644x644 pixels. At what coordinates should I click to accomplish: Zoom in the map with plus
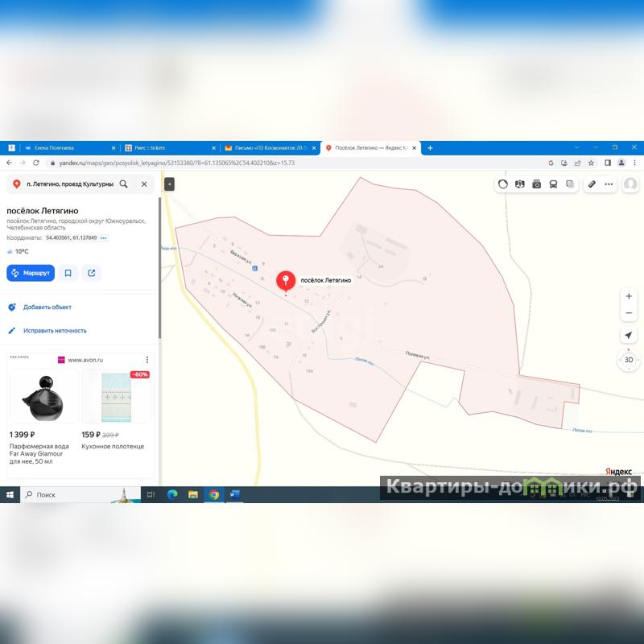(629, 296)
